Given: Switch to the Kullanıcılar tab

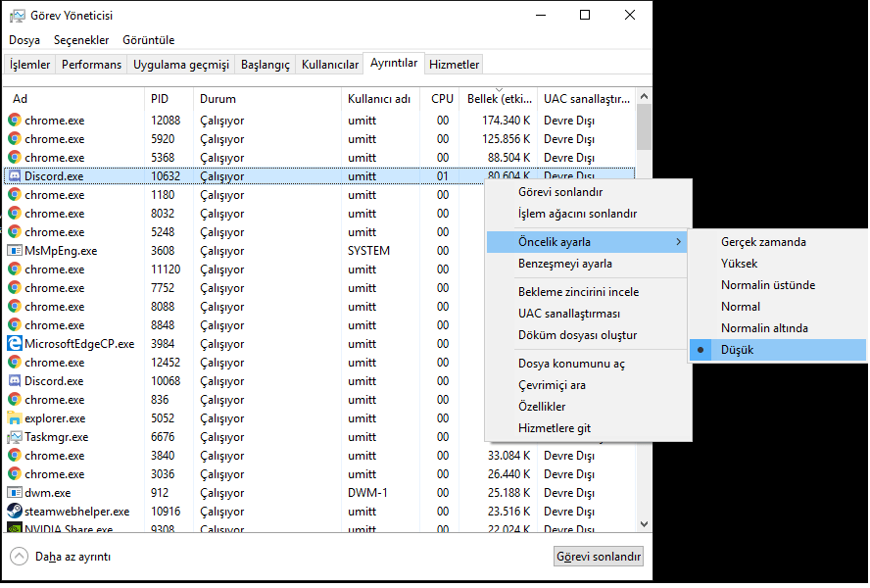Looking at the screenshot, I should click(329, 65).
